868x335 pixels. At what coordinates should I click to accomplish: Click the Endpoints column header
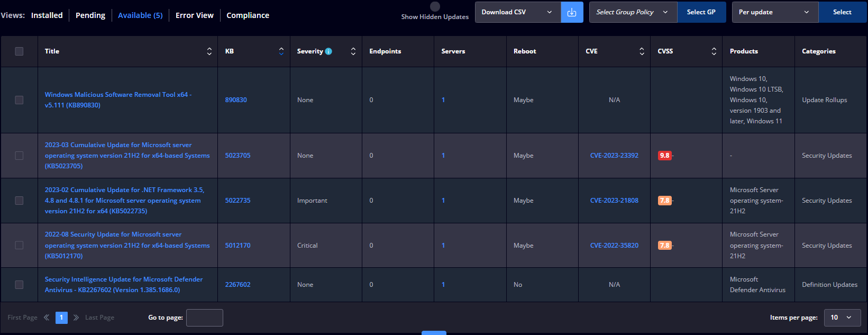click(x=385, y=51)
